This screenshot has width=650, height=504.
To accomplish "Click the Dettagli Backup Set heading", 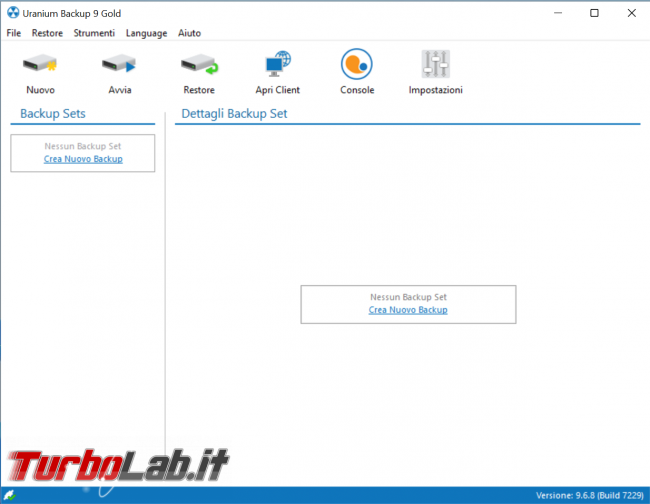I will [x=234, y=114].
